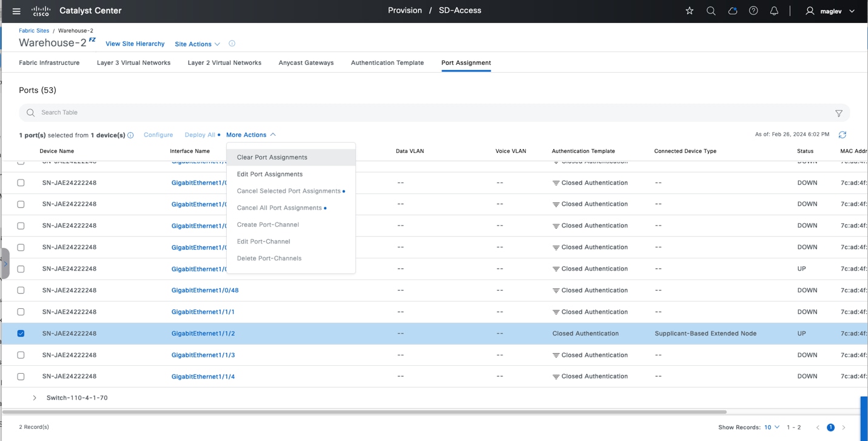Select checkbox for GigabitEthernet1/0/48 row
The height and width of the screenshot is (441, 868).
click(x=21, y=290)
